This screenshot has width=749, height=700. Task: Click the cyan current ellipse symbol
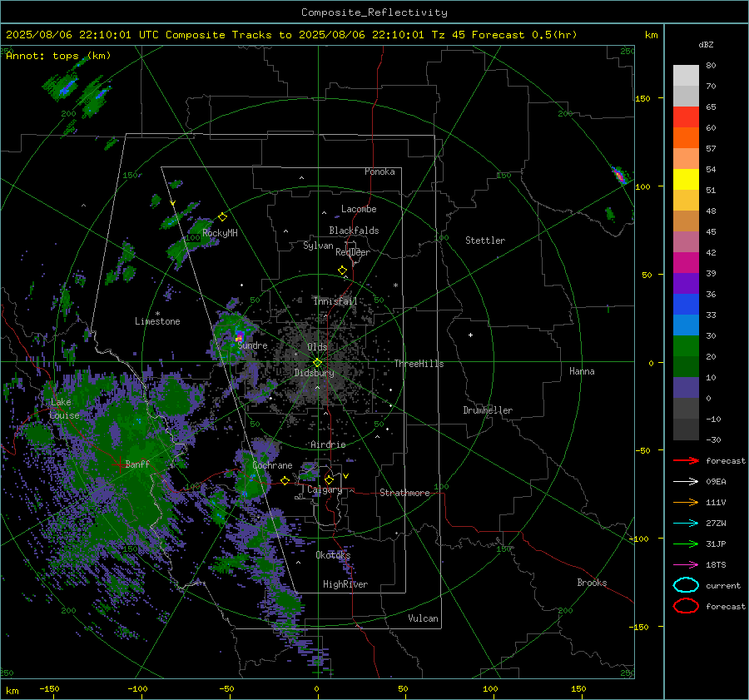click(686, 585)
